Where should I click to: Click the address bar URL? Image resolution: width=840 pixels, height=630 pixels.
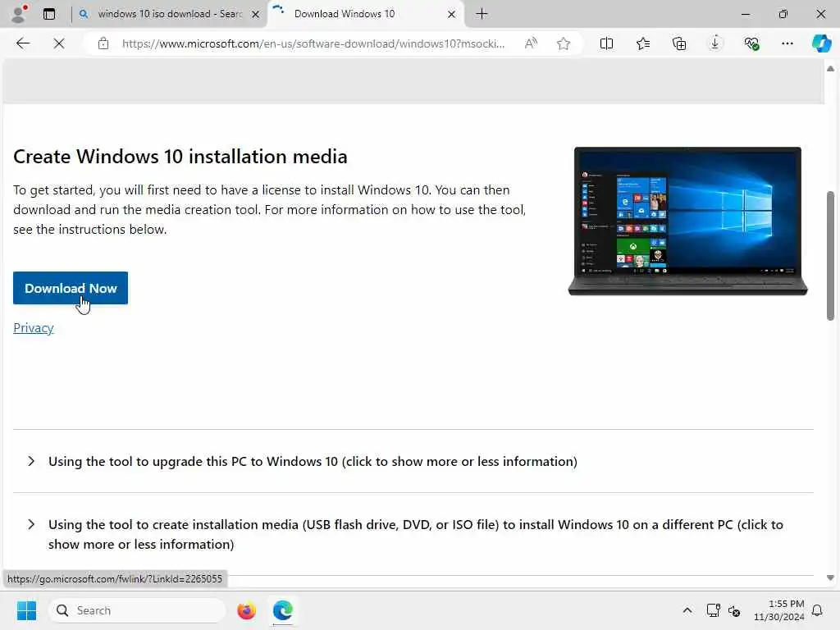coord(313,43)
